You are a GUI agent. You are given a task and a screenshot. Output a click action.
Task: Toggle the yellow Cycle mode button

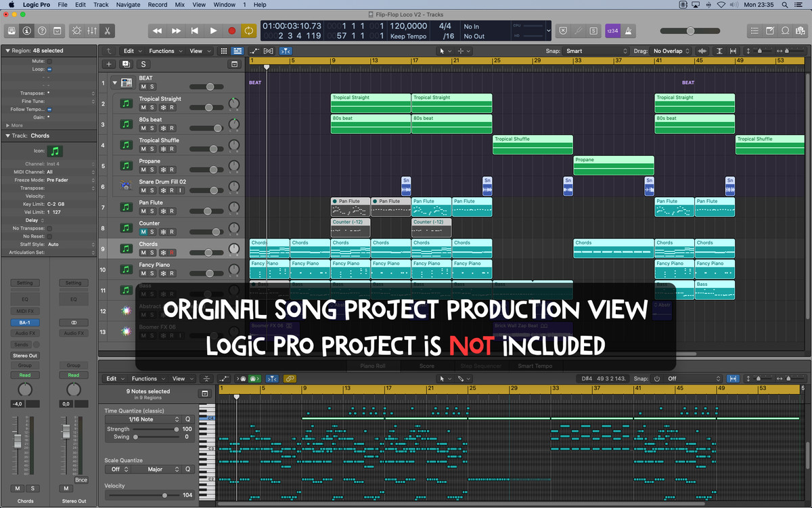250,30
